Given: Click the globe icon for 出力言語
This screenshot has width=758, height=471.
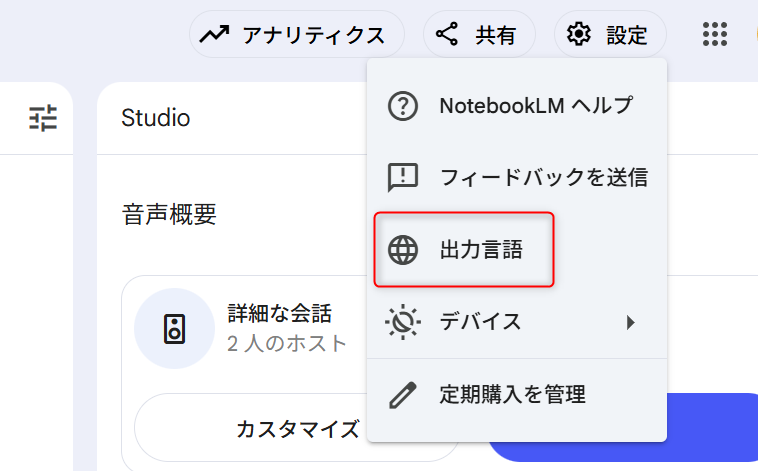Looking at the screenshot, I should coord(403,250).
